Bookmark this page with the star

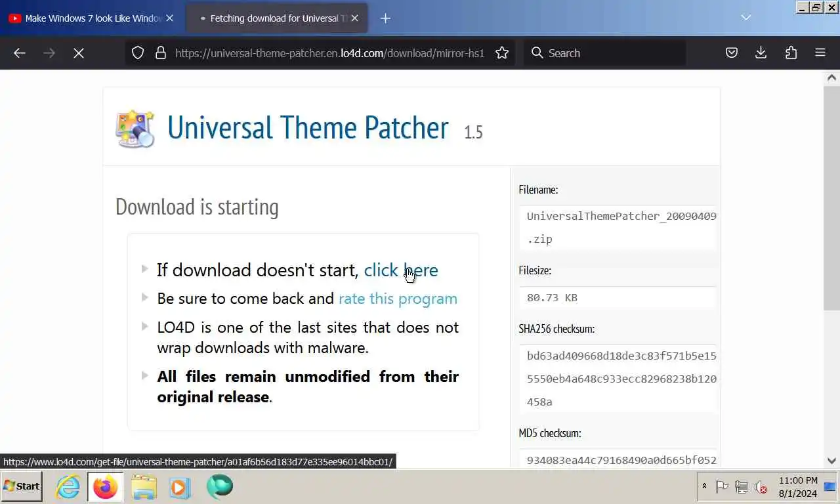click(502, 53)
